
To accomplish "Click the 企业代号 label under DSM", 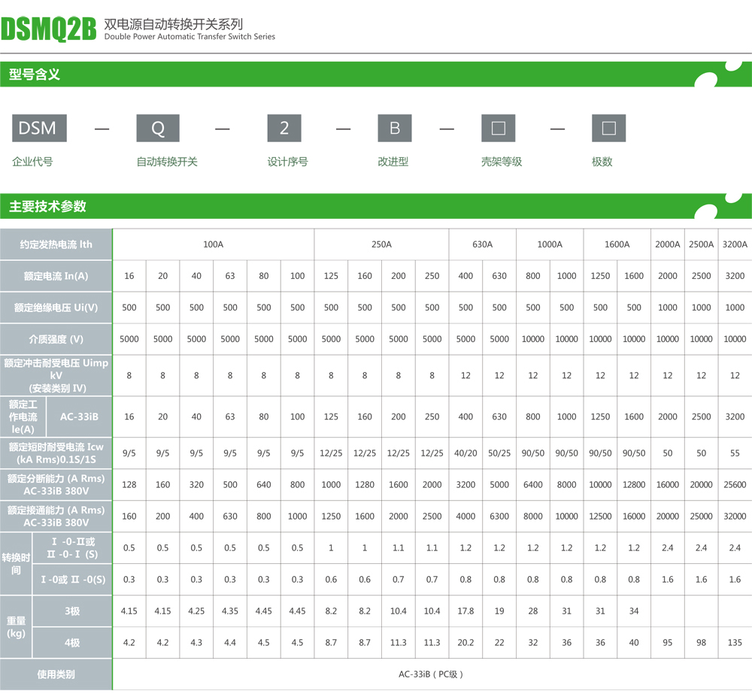I will (x=32, y=162).
